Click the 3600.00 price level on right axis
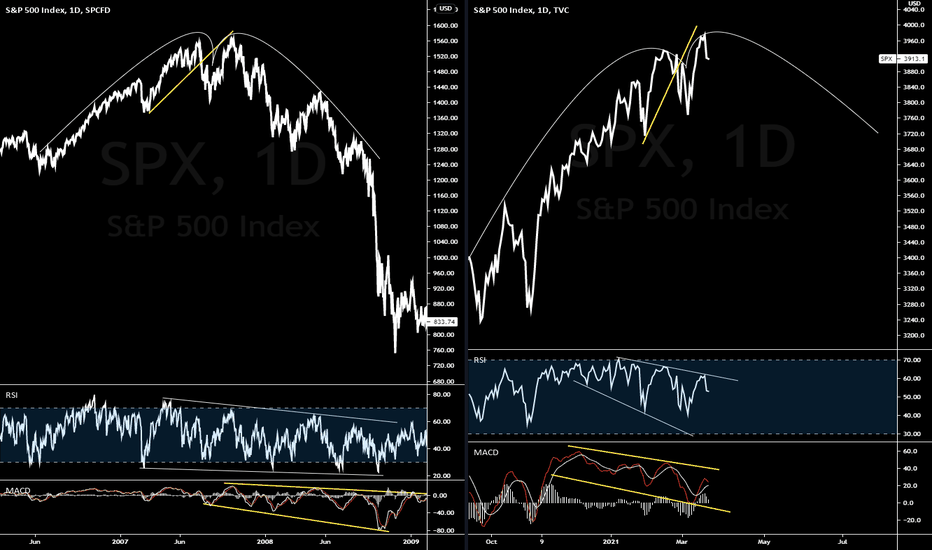Screen dimensions: 932x550 coord(914,180)
